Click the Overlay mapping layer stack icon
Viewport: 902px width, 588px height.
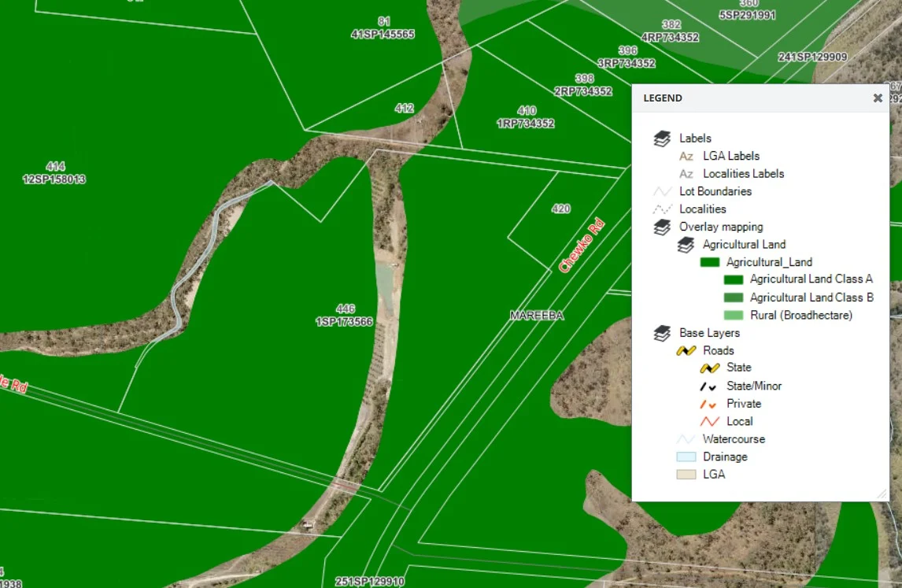[x=662, y=227]
